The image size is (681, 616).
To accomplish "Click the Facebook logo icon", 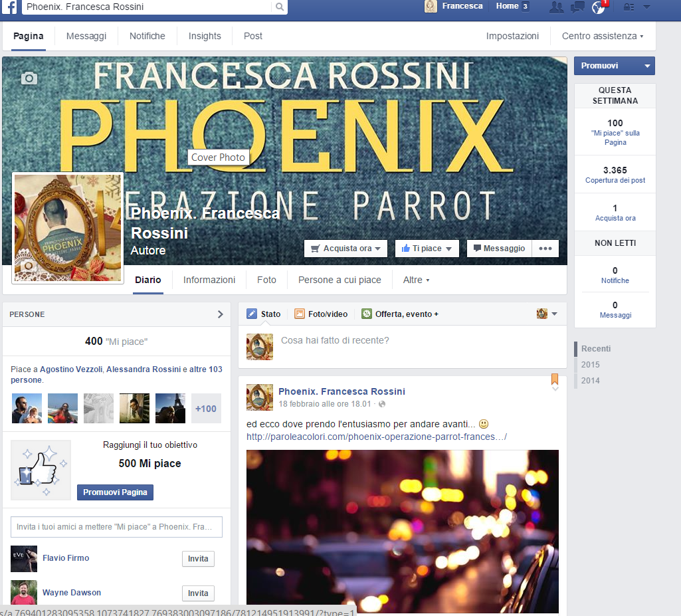I will tap(9, 7).
